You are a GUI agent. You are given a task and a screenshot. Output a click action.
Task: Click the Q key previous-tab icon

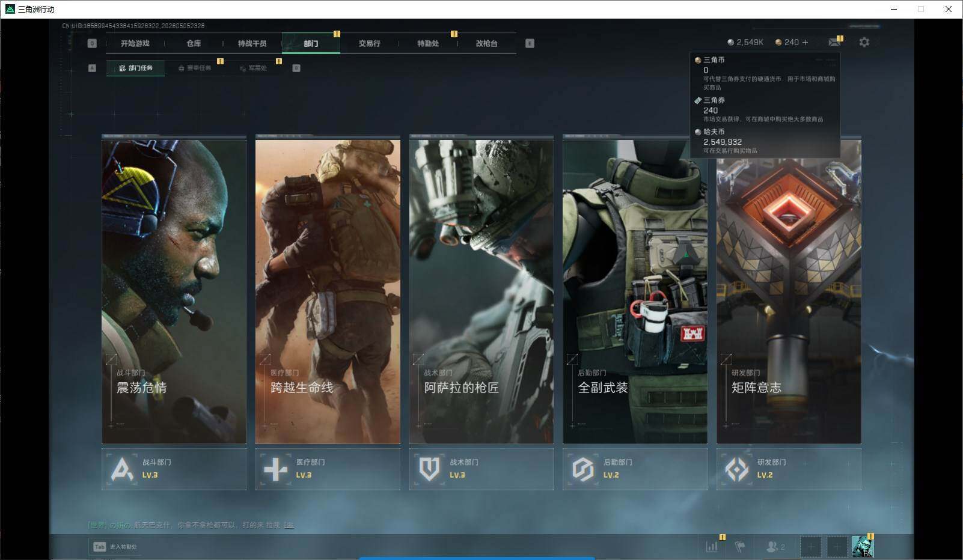coord(92,43)
